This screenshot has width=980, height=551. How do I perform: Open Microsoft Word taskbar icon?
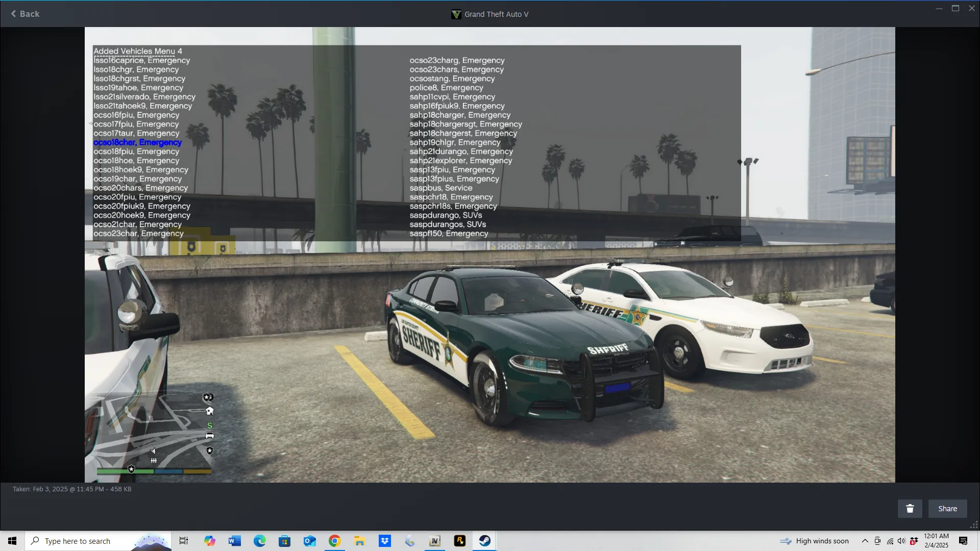point(234,541)
